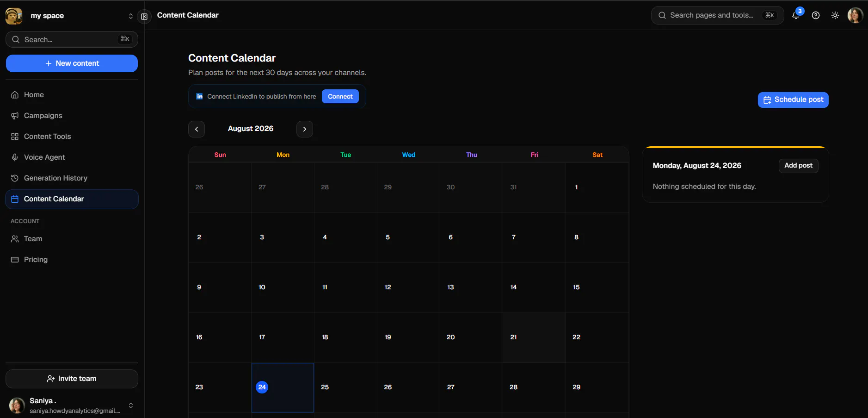Open the Pricing page
The height and width of the screenshot is (418, 868).
click(72, 260)
